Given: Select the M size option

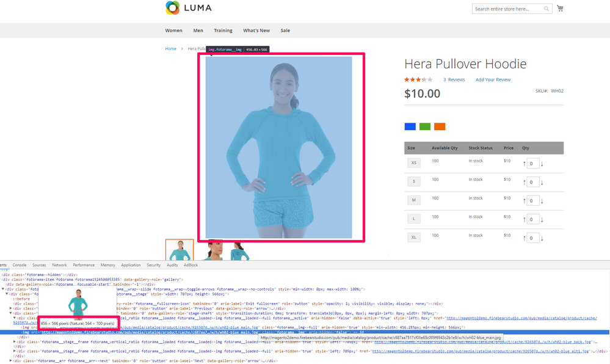Looking at the screenshot, I should click(x=414, y=200).
